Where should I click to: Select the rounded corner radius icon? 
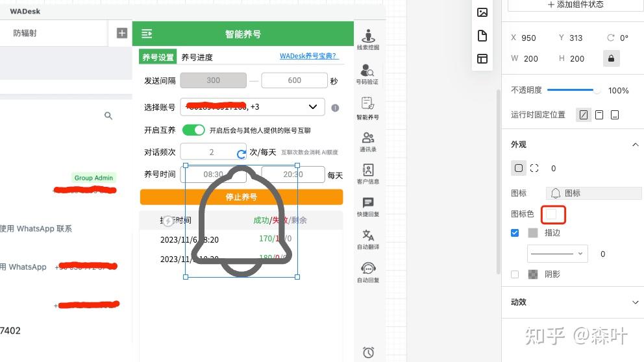coord(519,168)
